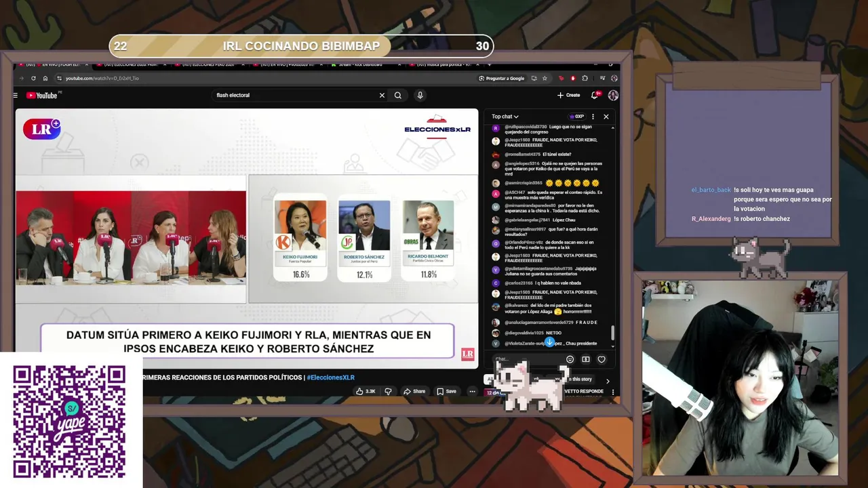
Task: Click the 'NIETOO' chat message
Action: click(x=527, y=333)
